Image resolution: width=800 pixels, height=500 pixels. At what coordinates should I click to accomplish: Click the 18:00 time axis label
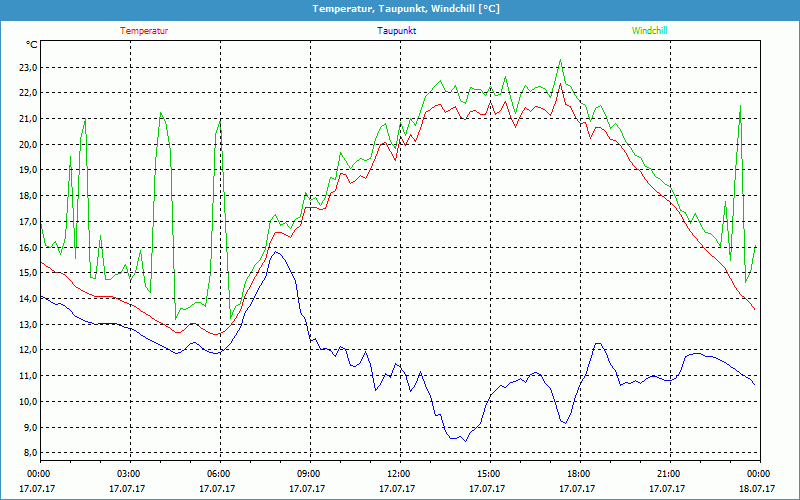point(578,474)
